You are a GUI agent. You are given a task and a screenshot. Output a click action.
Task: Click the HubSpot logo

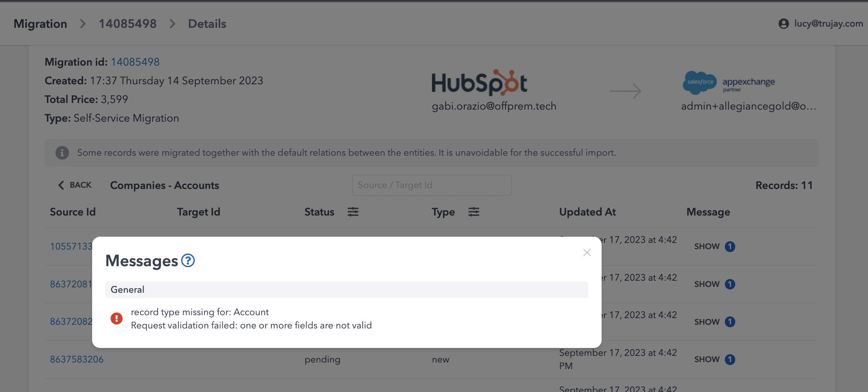pyautogui.click(x=479, y=83)
